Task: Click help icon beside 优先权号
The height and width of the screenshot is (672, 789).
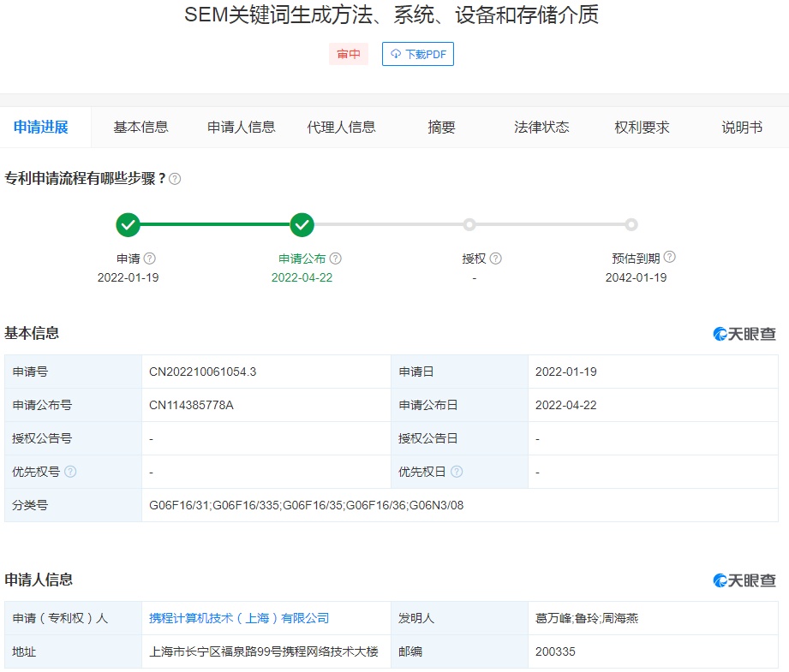Action: tap(70, 472)
